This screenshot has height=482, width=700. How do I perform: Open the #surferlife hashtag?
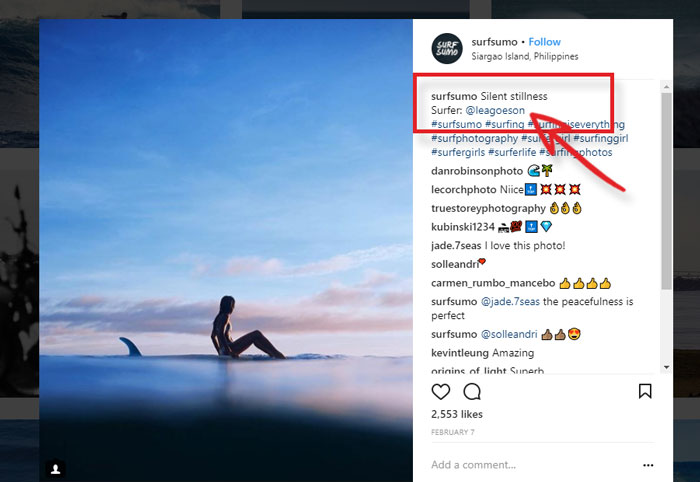click(512, 152)
